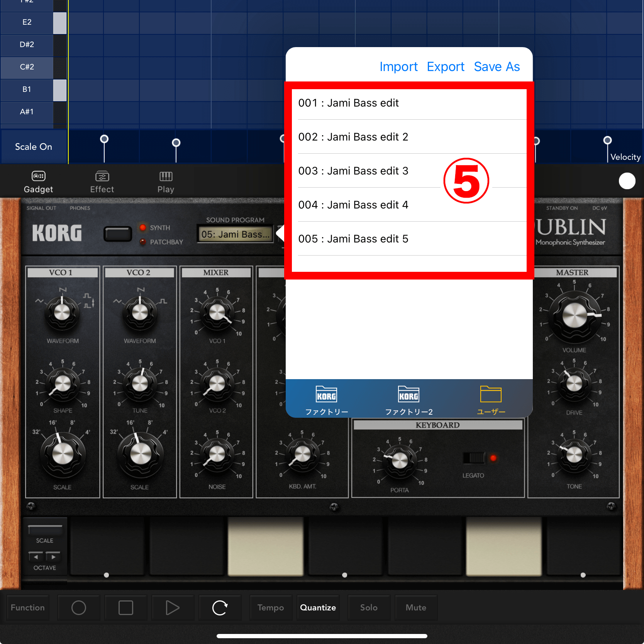The height and width of the screenshot is (644, 644).
Task: Tap Save As
Action: click(x=497, y=67)
